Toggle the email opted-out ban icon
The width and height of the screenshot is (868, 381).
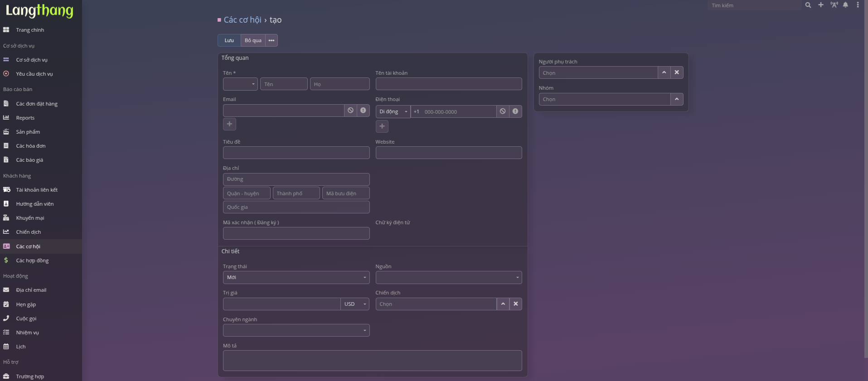(x=350, y=111)
